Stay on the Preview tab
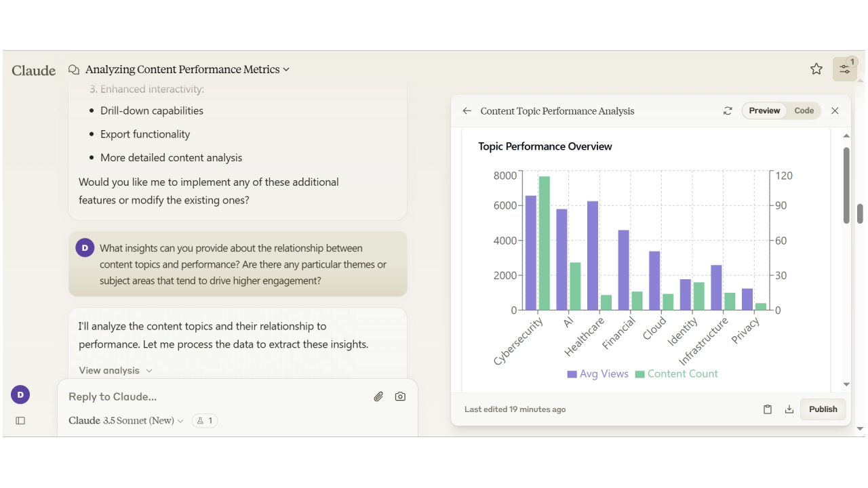The image size is (868, 488). coord(764,110)
